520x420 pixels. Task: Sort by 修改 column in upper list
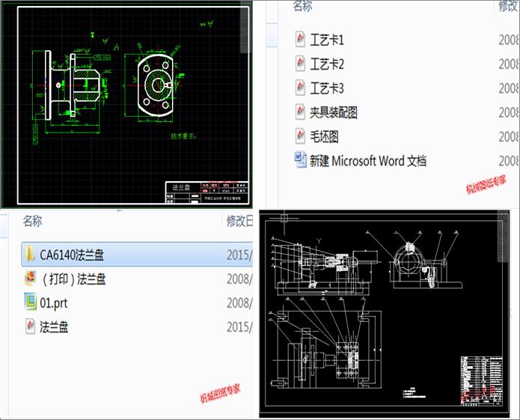click(508, 6)
